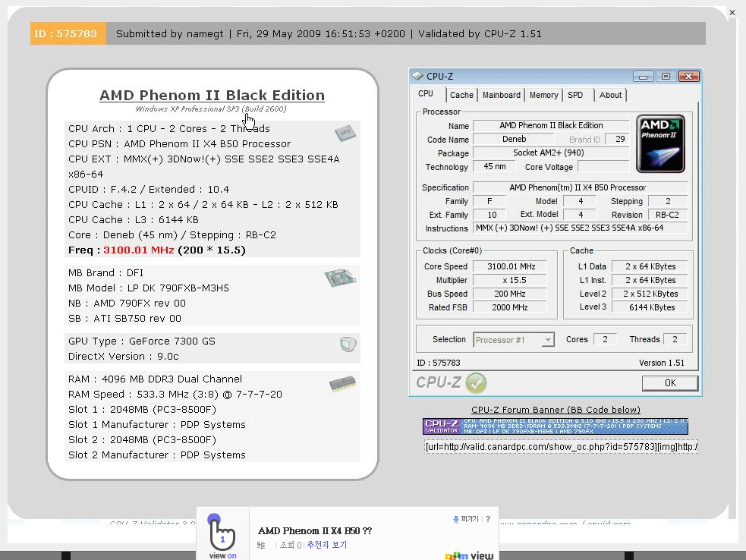The width and height of the screenshot is (746, 560).
Task: Click the Technology 45 nm value
Action: click(494, 166)
